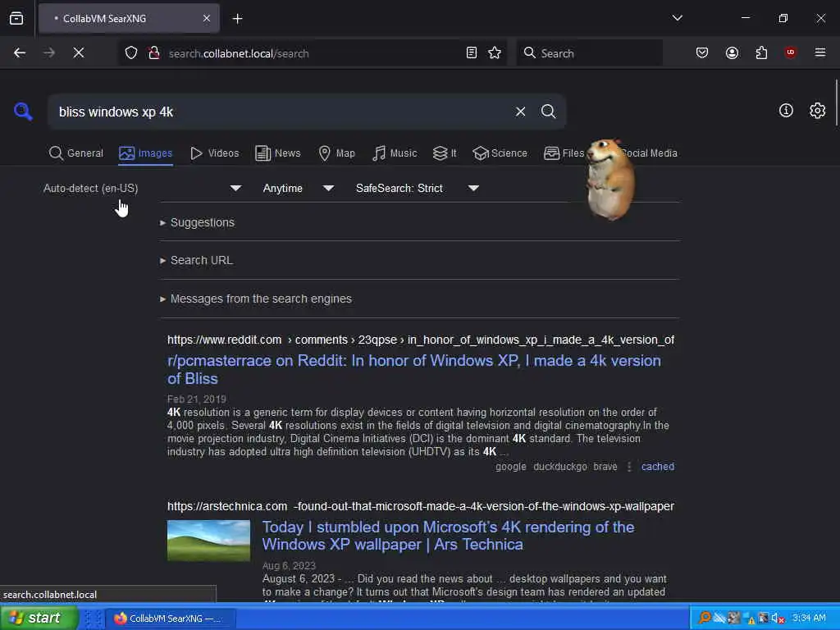Click the page vertical scrollbar
The width and height of the screenshot is (840, 630).
click(x=836, y=103)
